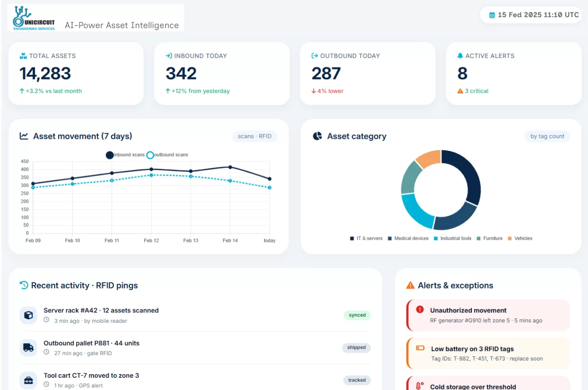Open the Total Assets summary card
The image size is (588, 390).
(x=76, y=73)
